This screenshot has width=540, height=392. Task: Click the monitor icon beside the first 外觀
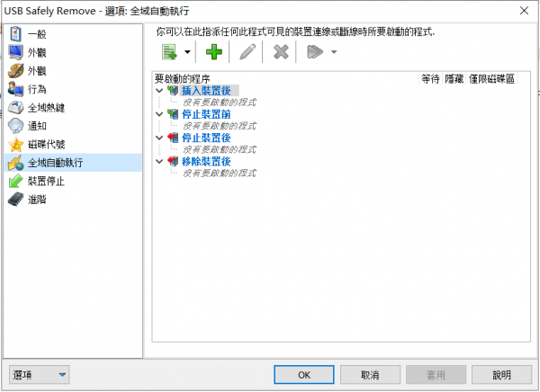[16, 52]
